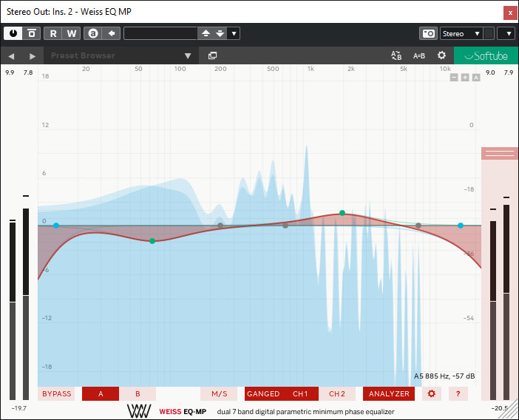Select the CH 2 channel tab
This screenshot has height=420, width=519.
337,393
